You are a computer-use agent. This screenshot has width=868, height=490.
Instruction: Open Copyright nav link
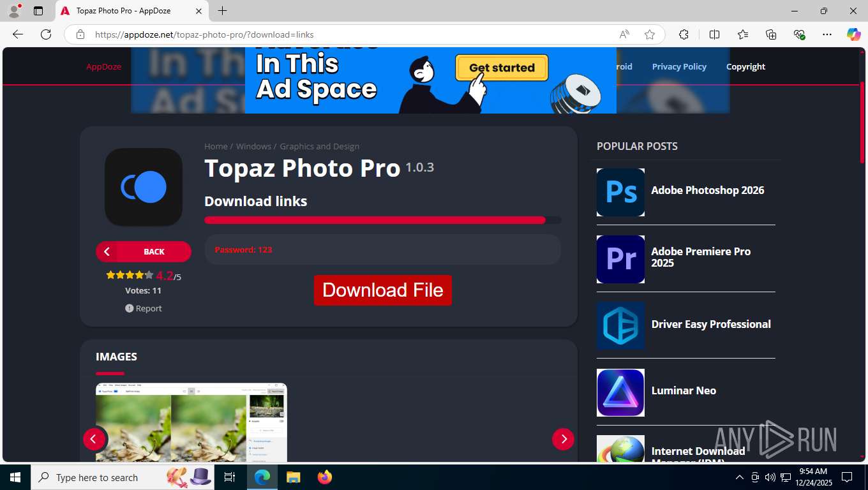tap(745, 66)
